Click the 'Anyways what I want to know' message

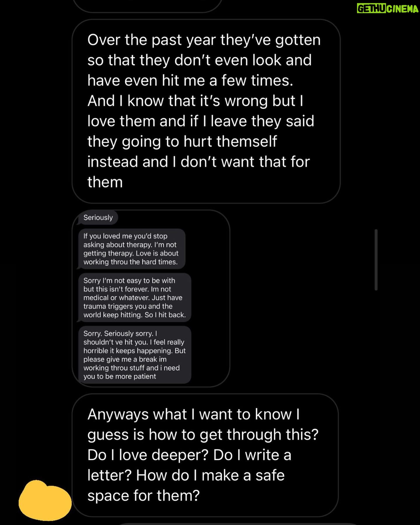point(205,455)
